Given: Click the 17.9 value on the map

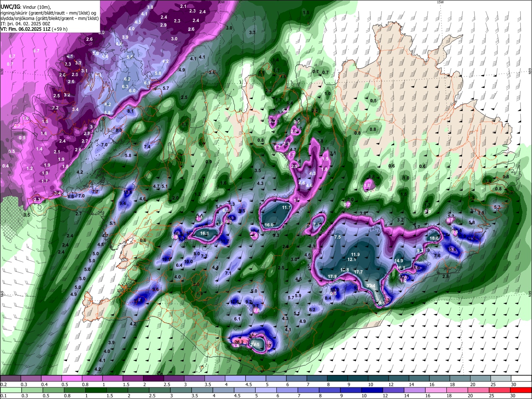Looking at the screenshot, I should (x=332, y=276).
